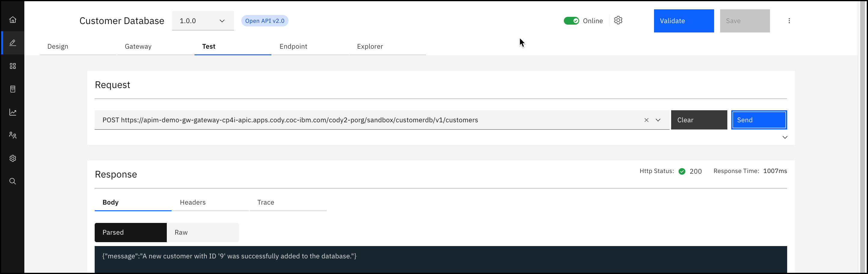Select the Parsed response view
Image resolution: width=868 pixels, height=274 pixels.
pyautogui.click(x=130, y=232)
